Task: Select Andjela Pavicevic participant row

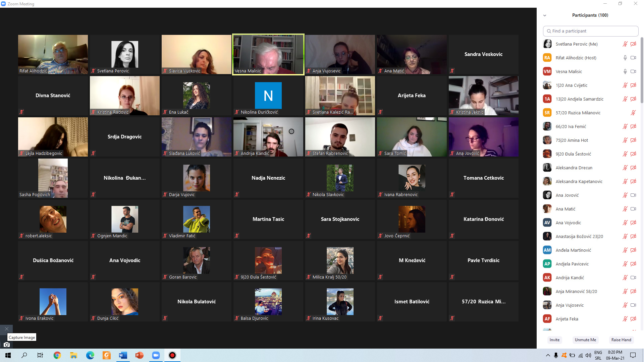Action: click(x=590, y=264)
